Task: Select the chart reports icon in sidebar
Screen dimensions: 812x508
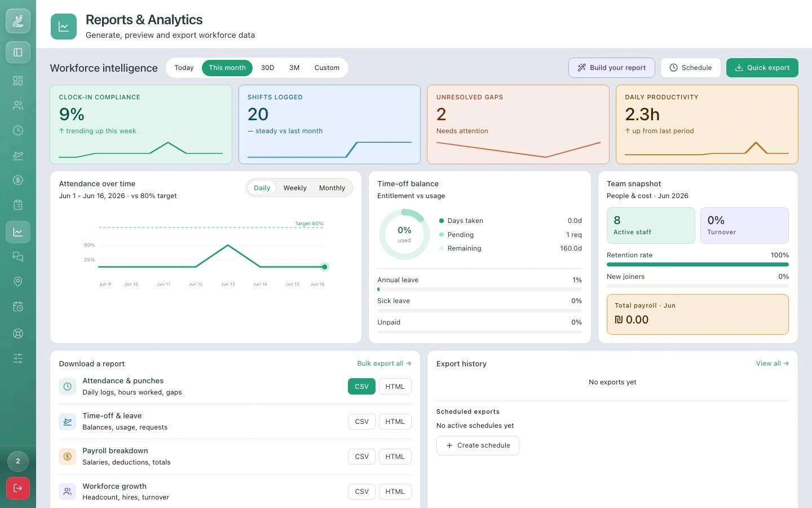Action: point(18,232)
